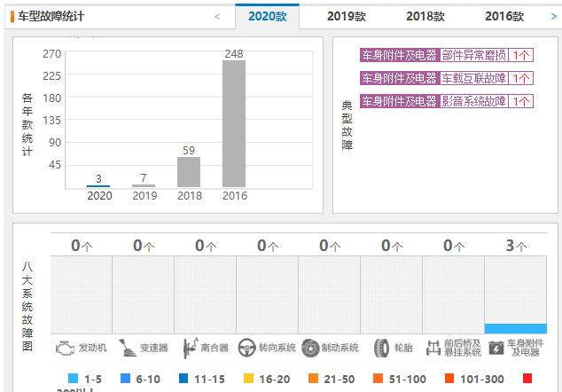
Task: Open the 2018款 model year tab
Action: tap(425, 16)
